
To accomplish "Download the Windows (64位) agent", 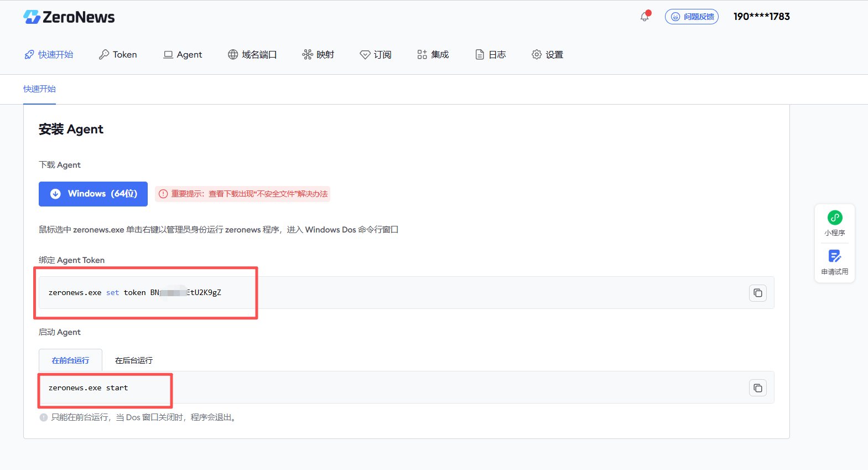I will tap(93, 194).
